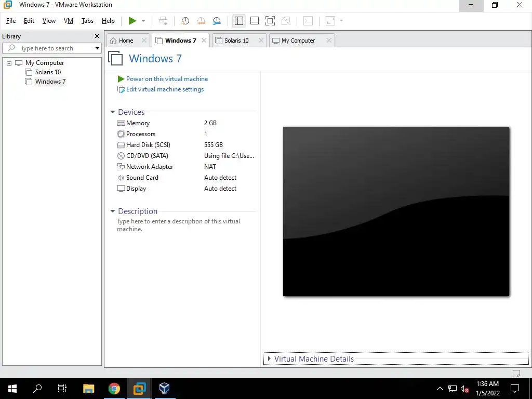Open Task View on the taskbar
This screenshot has height=399, width=532.
[x=62, y=389]
